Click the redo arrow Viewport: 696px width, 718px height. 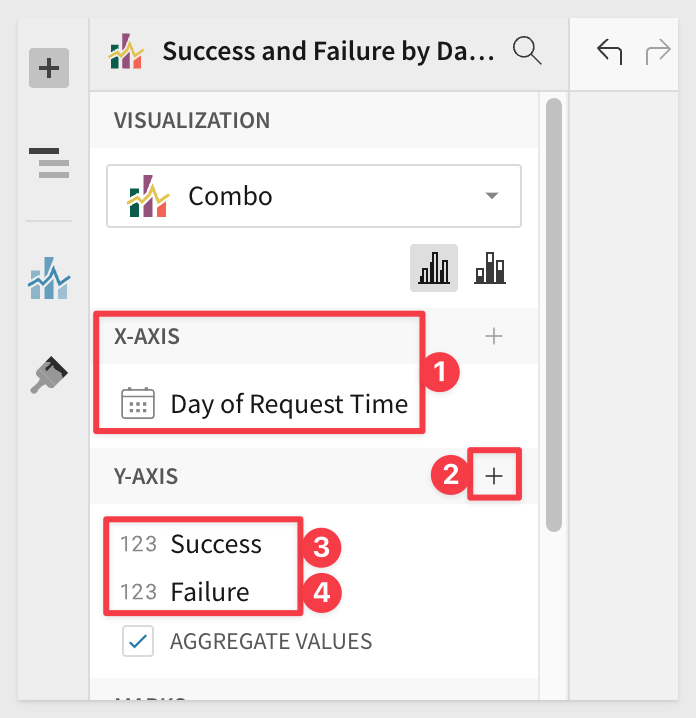point(658,51)
